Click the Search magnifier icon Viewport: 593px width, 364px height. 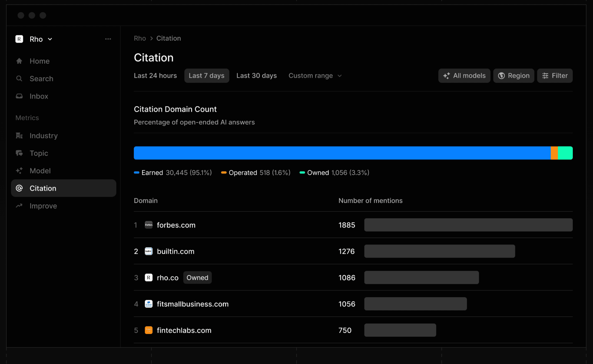[19, 79]
